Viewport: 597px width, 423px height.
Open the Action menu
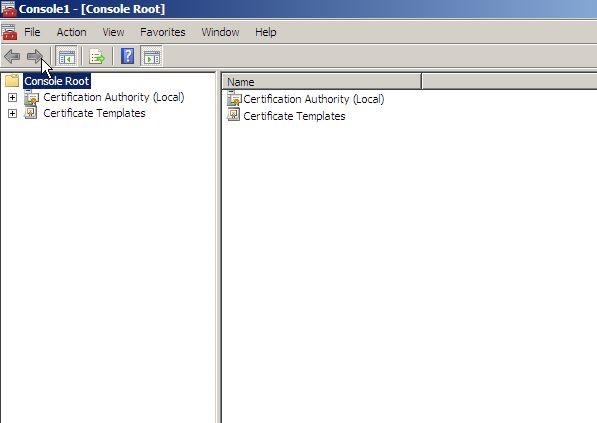pyautogui.click(x=72, y=32)
